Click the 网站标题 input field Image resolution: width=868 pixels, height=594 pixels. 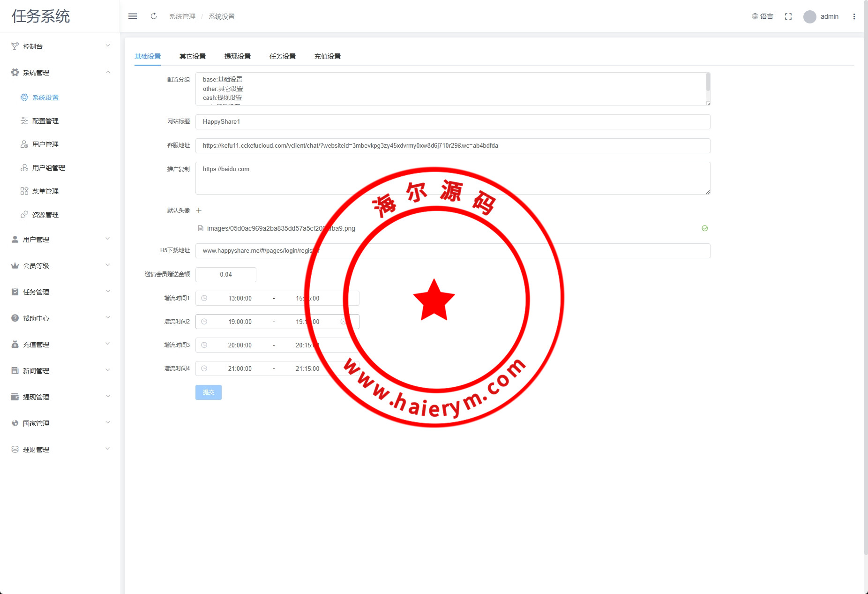(x=452, y=122)
